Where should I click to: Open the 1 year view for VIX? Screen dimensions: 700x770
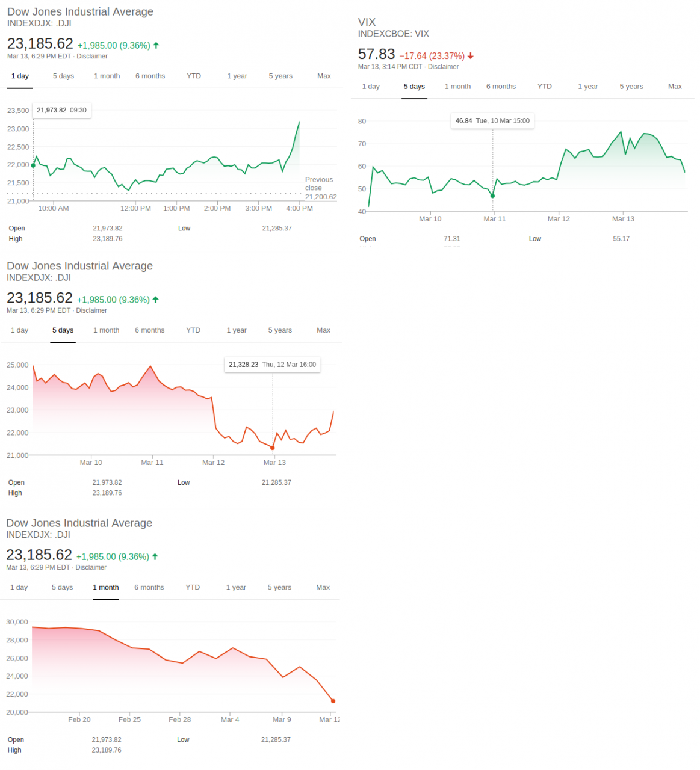tap(587, 87)
